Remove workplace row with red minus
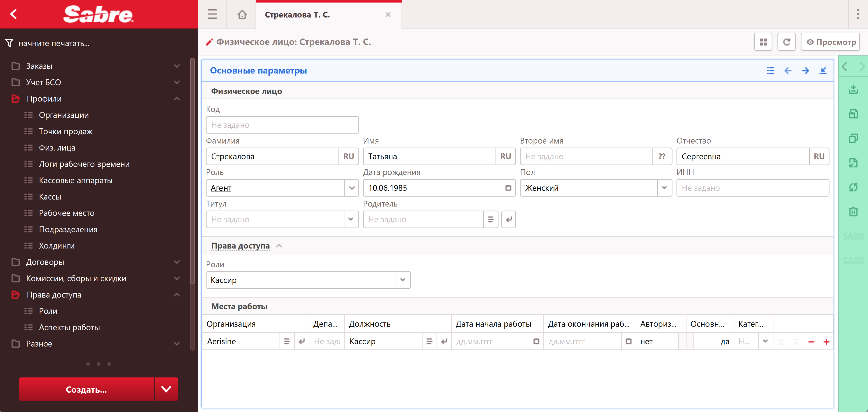The height and width of the screenshot is (412, 868). click(x=811, y=342)
